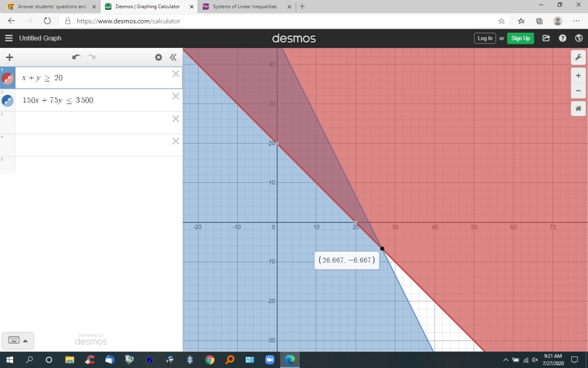Image resolution: width=588 pixels, height=368 pixels.
Task: Open the Windows Start menu
Action: click(10, 360)
